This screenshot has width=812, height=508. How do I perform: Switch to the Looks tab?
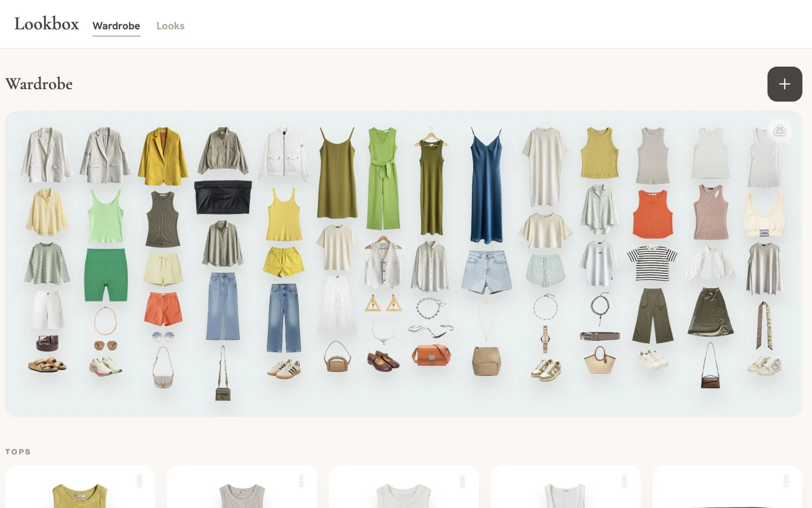point(170,26)
